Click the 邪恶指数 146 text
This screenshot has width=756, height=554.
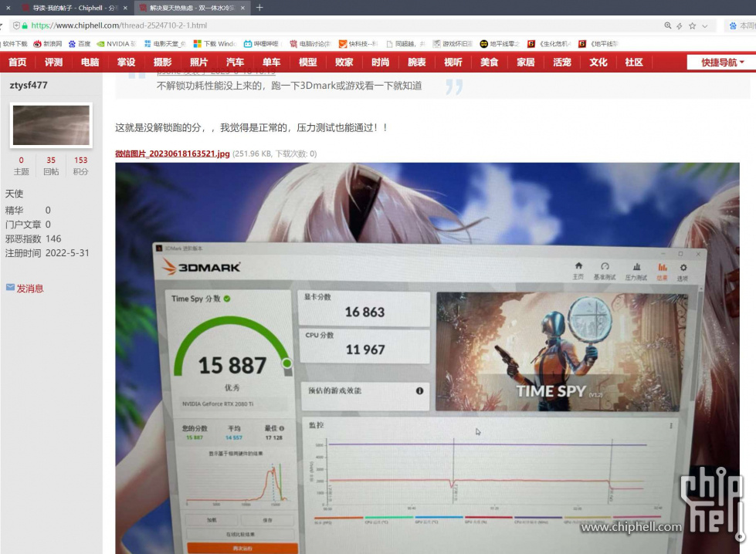point(33,238)
